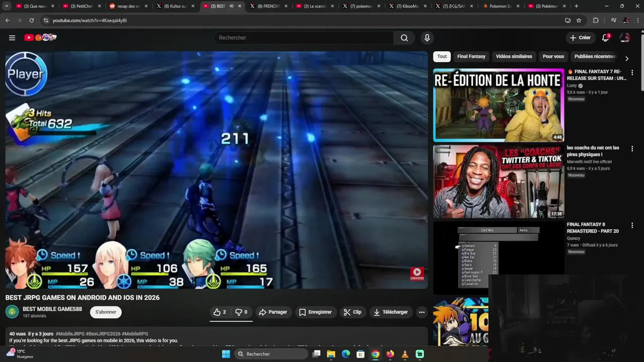
Task: Open the Chrome profile avatar
Action: pyautogui.click(x=625, y=20)
